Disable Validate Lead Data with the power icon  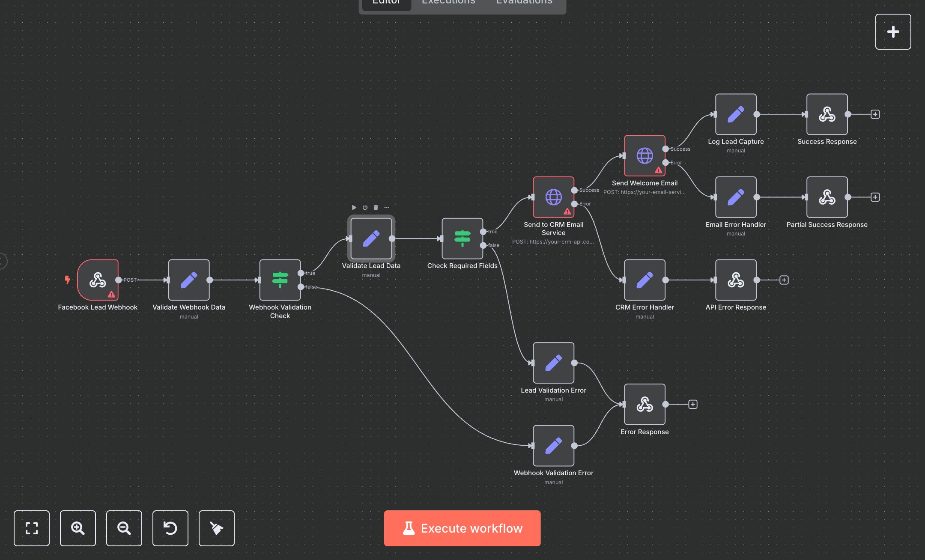coord(364,207)
